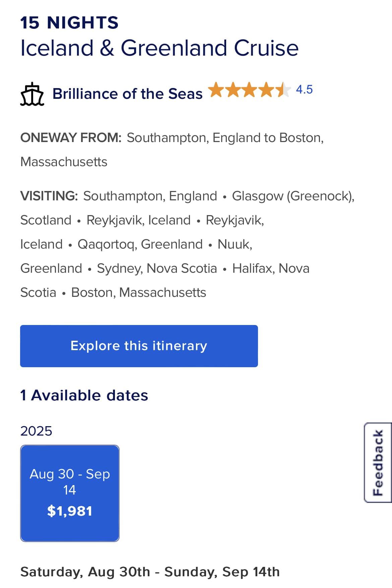Image resolution: width=392 pixels, height=588 pixels.
Task: Click the 15 NIGHTS heading
Action: [x=69, y=23]
